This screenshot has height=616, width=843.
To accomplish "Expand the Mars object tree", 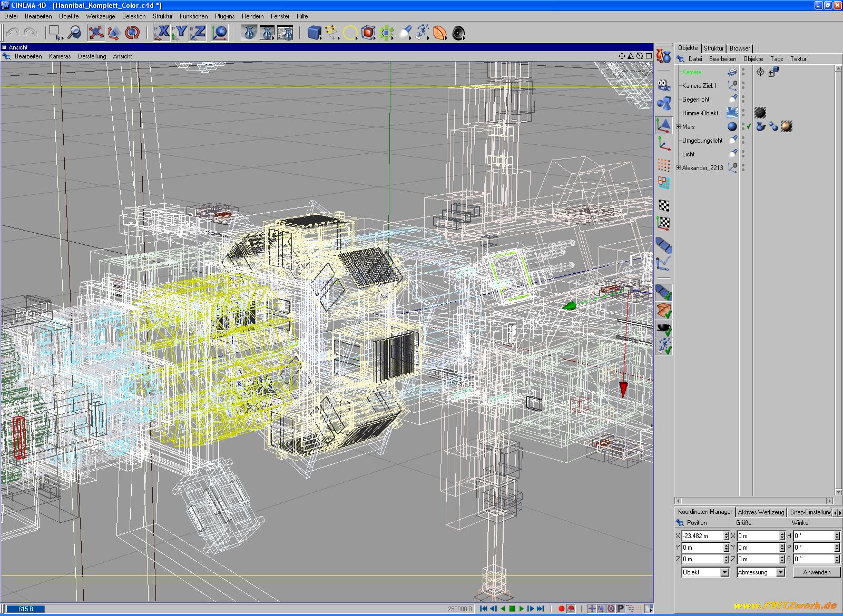I will click(679, 127).
